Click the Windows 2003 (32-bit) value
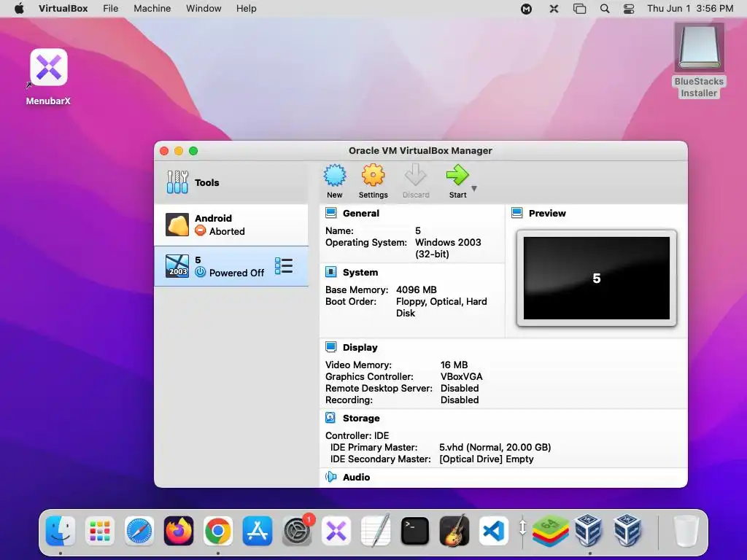This screenshot has height=560, width=747. 449,248
